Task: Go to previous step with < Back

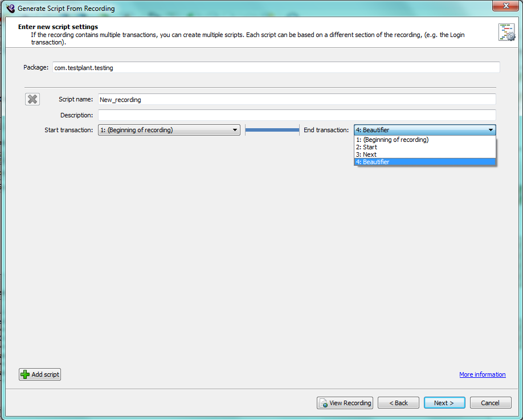Action: point(398,403)
